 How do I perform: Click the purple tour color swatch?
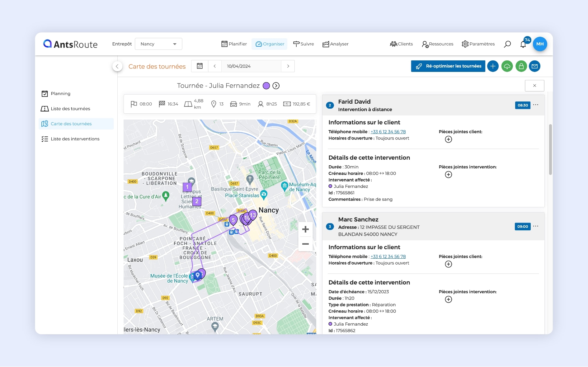point(266,86)
